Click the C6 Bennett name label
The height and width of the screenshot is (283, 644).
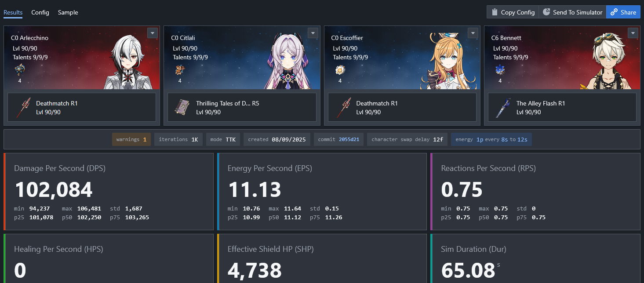pos(506,38)
